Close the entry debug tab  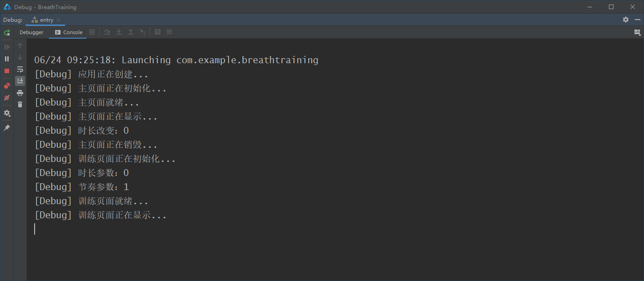point(58,20)
